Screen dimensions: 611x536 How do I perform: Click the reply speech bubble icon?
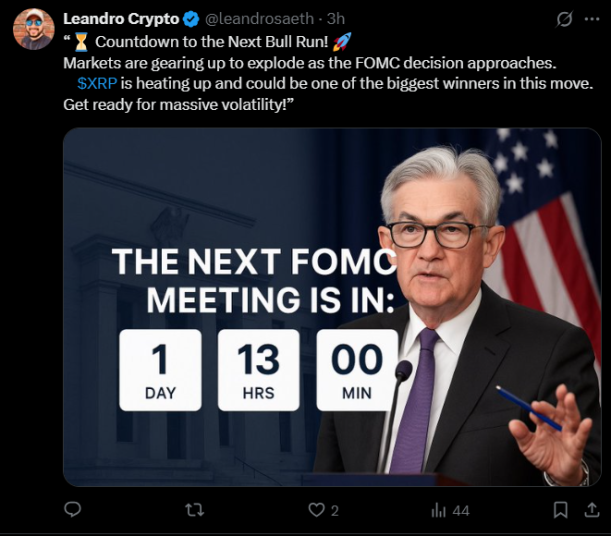click(72, 510)
